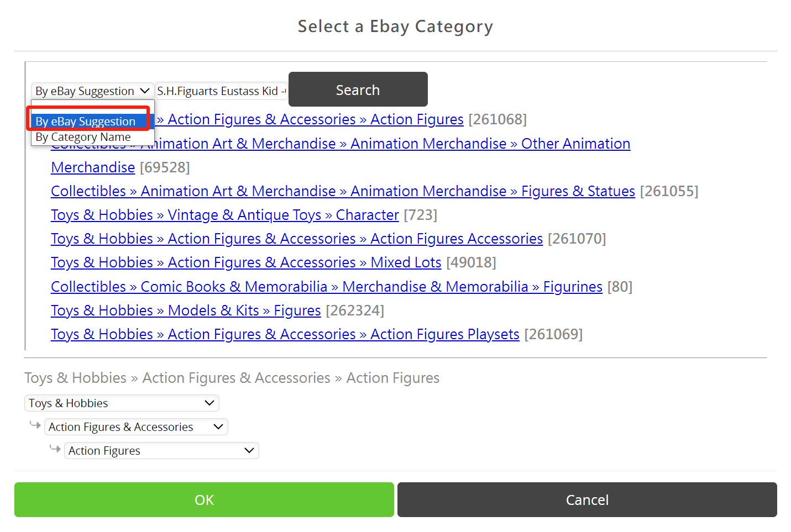Confirm selection with green OK button
This screenshot has width=791, height=532.
click(x=204, y=500)
